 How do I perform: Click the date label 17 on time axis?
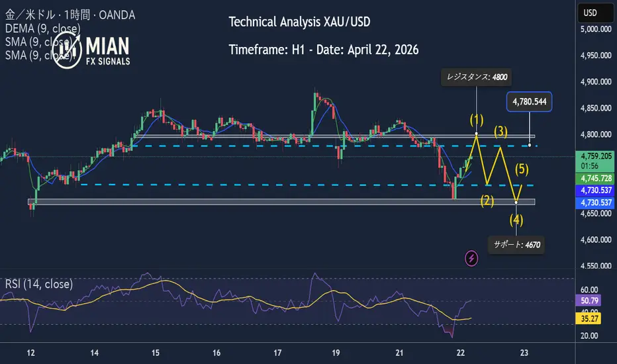(277, 353)
